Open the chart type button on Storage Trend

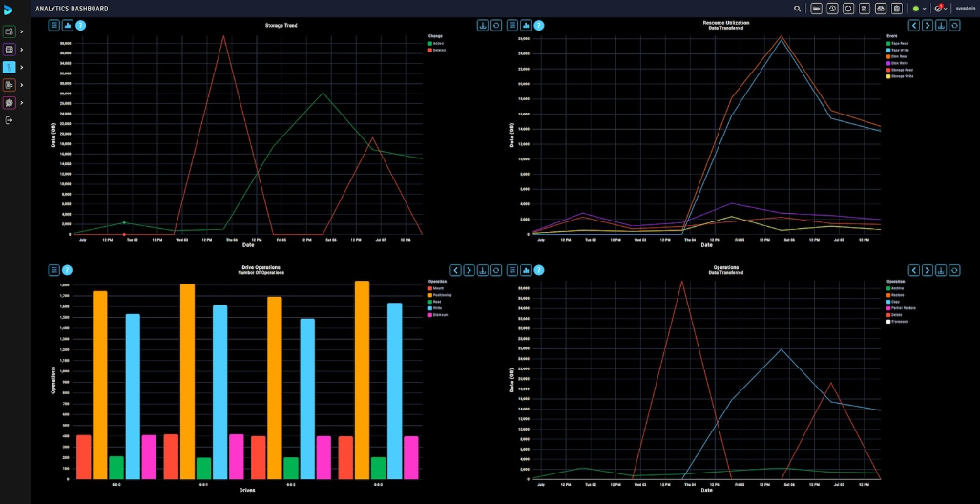coord(68,26)
